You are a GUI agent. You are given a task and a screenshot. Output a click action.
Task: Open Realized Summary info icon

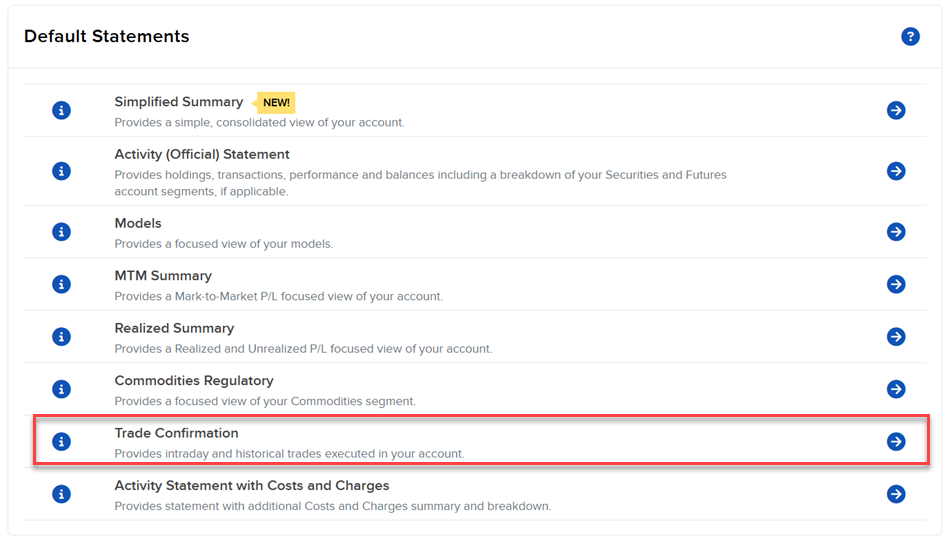(x=61, y=337)
